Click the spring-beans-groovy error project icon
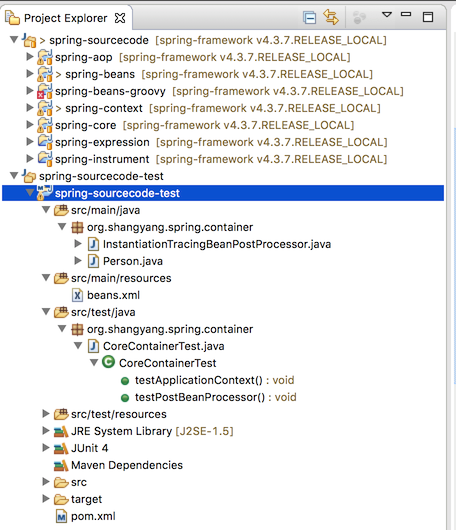The width and height of the screenshot is (456, 530). 45,91
